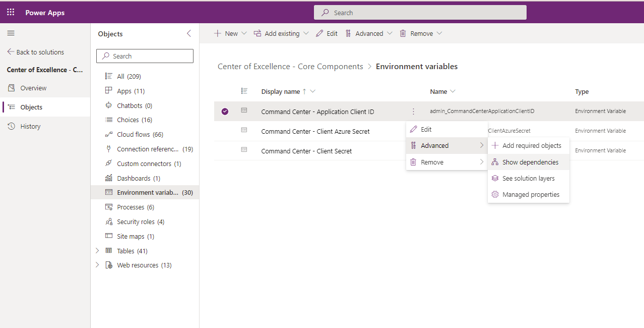This screenshot has width=644, height=328.
Task: Choose See solution layers from the submenu
Action: tap(528, 178)
